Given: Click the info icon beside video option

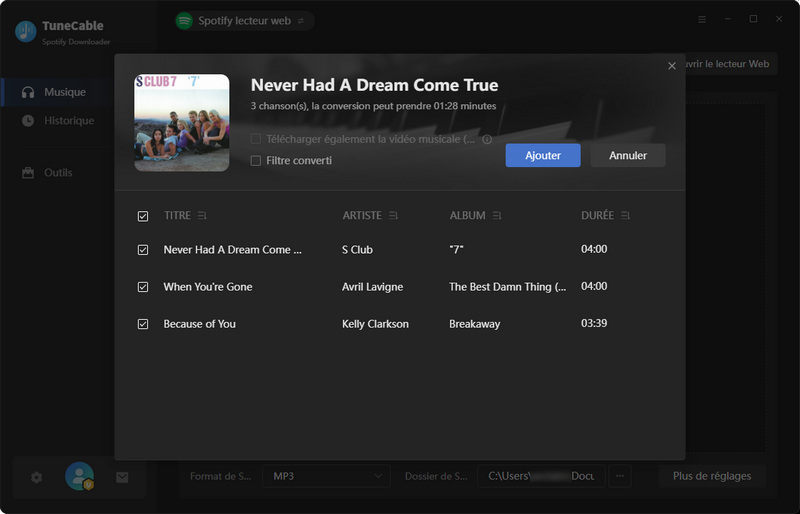Looking at the screenshot, I should pos(487,139).
